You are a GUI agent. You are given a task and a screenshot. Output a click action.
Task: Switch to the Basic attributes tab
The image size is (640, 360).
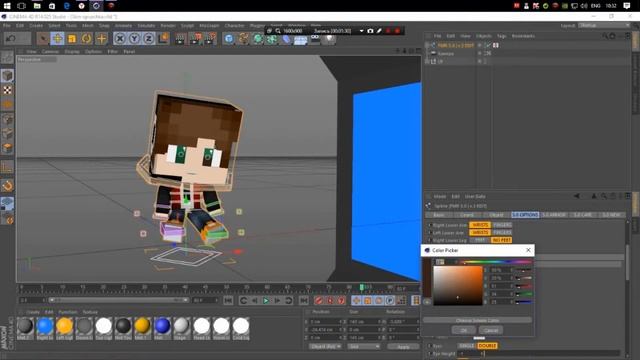[439, 215]
